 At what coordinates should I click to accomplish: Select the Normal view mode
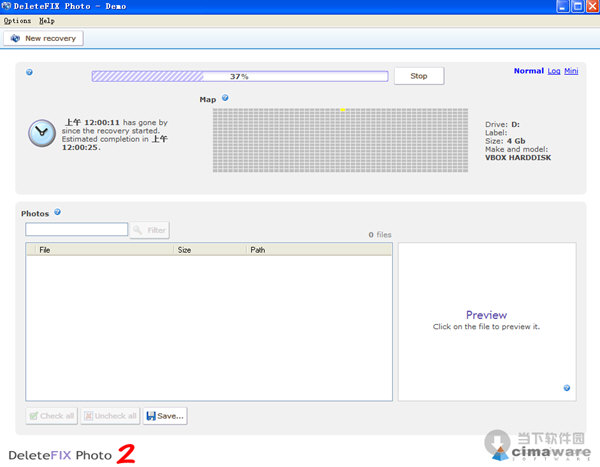coord(528,71)
